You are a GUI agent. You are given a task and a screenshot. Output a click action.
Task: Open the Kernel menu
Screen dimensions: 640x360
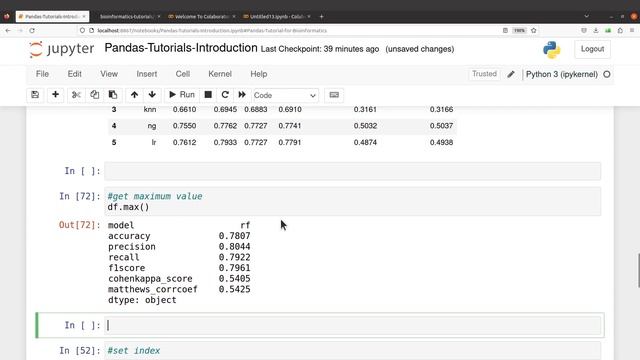point(220,74)
